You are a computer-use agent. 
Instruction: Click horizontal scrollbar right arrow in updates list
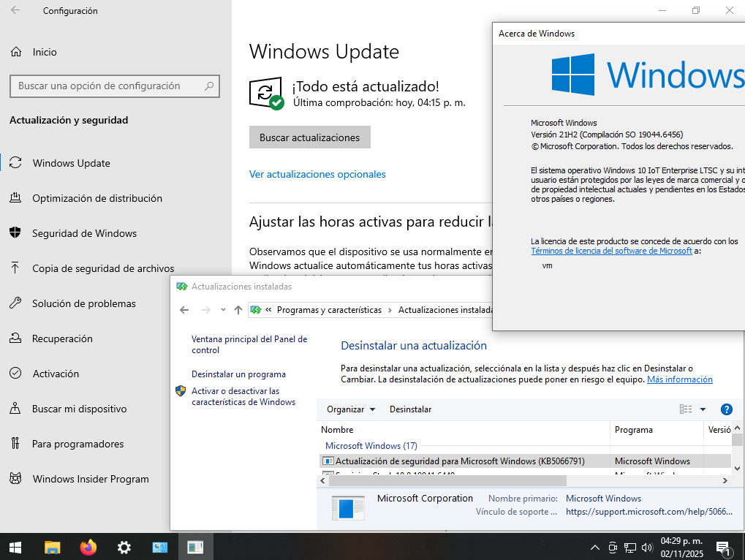[725, 480]
